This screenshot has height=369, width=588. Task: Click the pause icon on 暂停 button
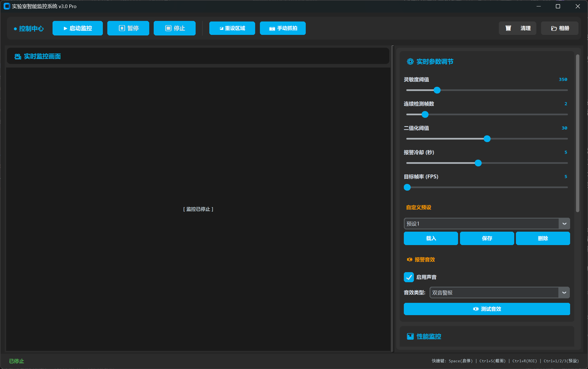point(121,28)
